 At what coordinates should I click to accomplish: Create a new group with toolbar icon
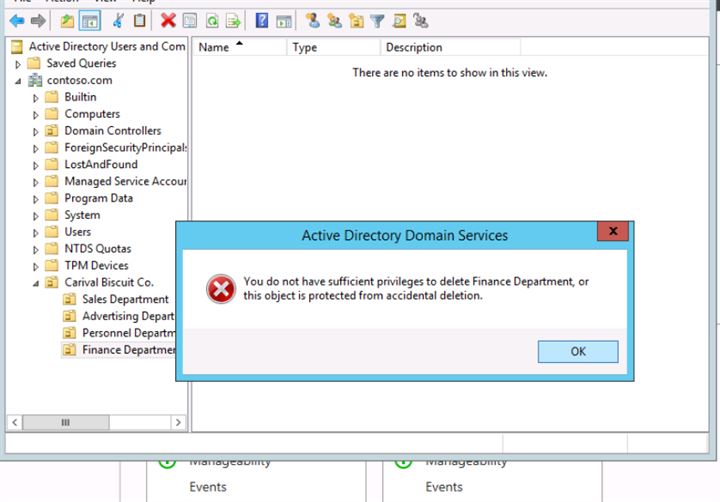click(335, 21)
